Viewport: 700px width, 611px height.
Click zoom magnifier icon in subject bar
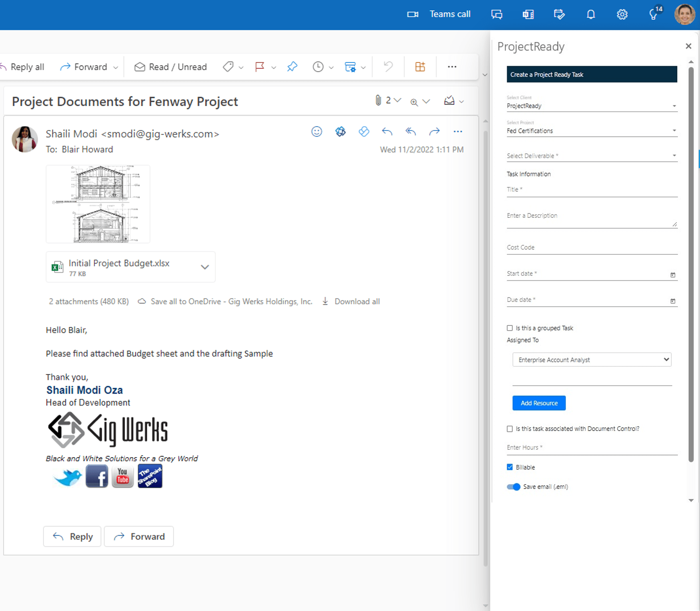point(414,102)
